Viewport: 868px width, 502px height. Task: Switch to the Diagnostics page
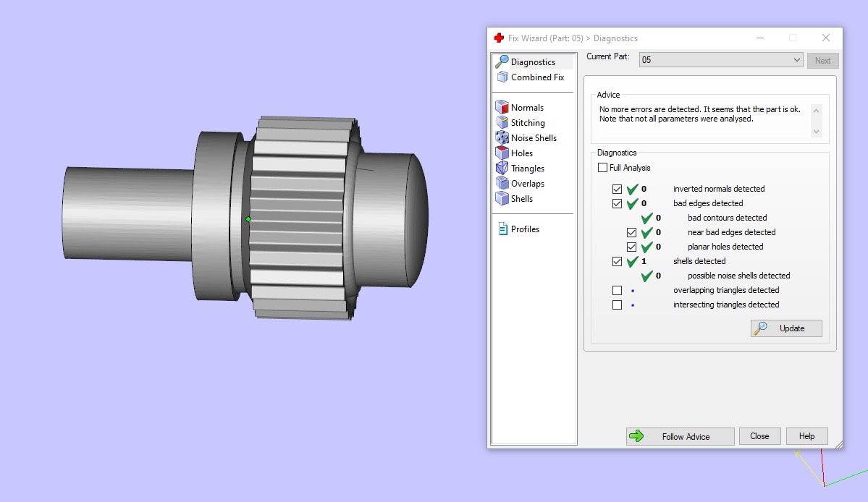(533, 62)
